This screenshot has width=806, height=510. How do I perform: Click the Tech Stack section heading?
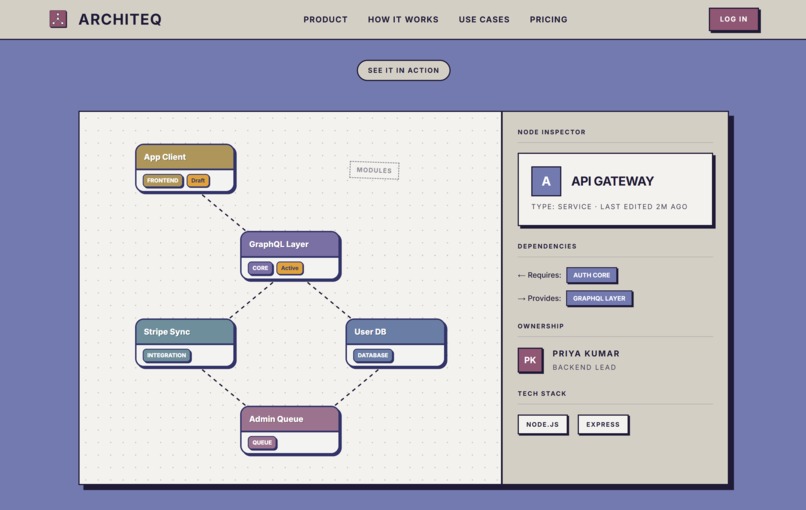pos(542,393)
